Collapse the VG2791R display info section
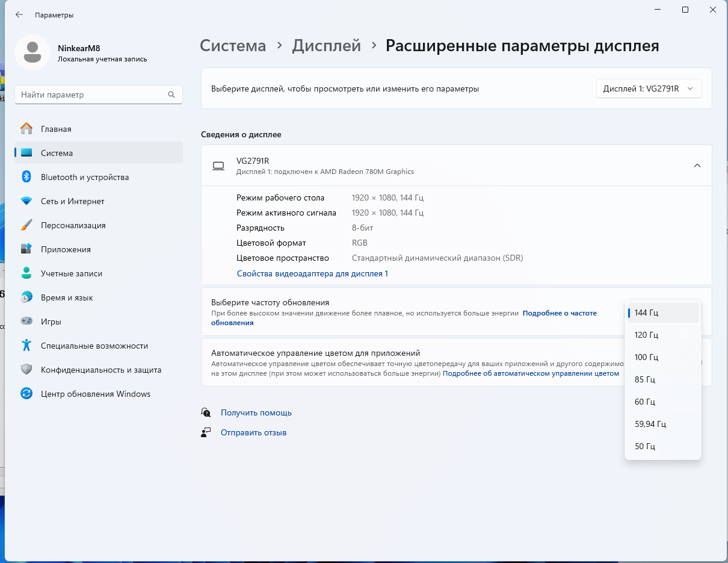The width and height of the screenshot is (728, 563). pos(697,166)
